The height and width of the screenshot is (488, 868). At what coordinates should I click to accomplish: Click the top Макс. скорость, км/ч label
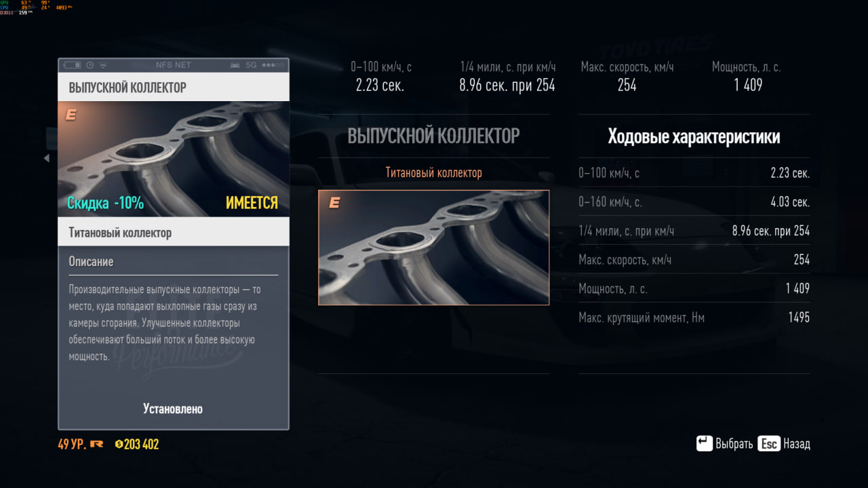click(627, 67)
